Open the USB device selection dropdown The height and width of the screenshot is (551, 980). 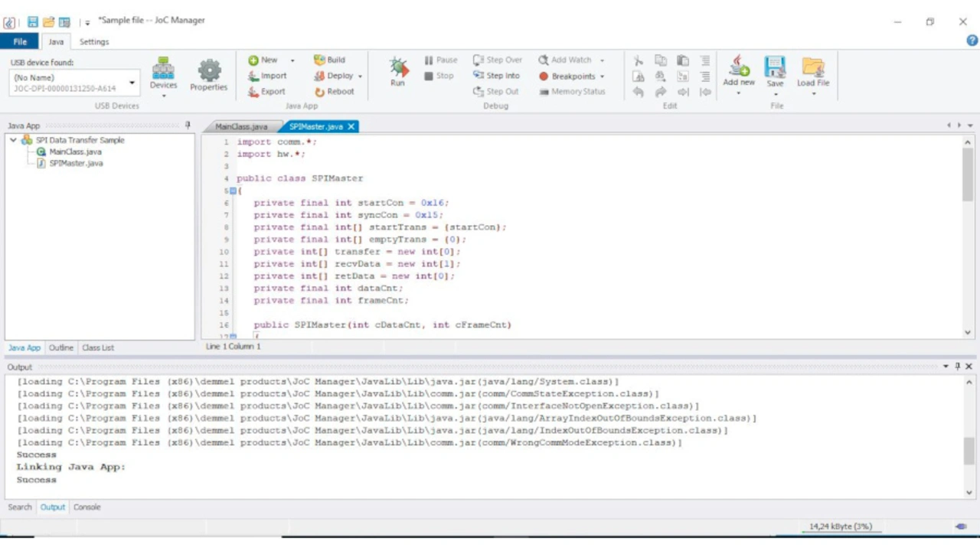pyautogui.click(x=132, y=83)
